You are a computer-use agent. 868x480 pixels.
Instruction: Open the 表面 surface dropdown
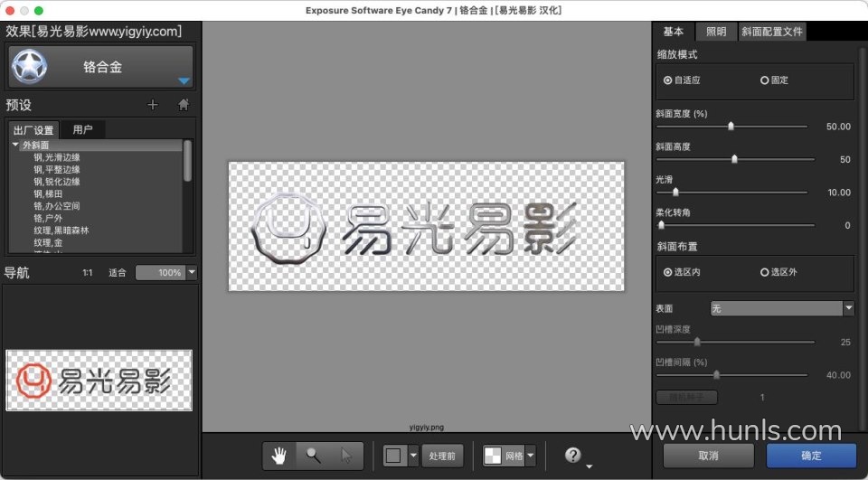(782, 308)
